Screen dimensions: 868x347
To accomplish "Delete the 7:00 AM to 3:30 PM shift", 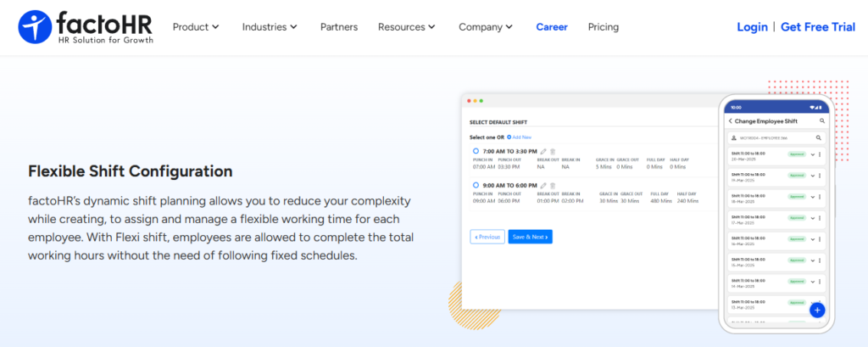I will [x=553, y=151].
